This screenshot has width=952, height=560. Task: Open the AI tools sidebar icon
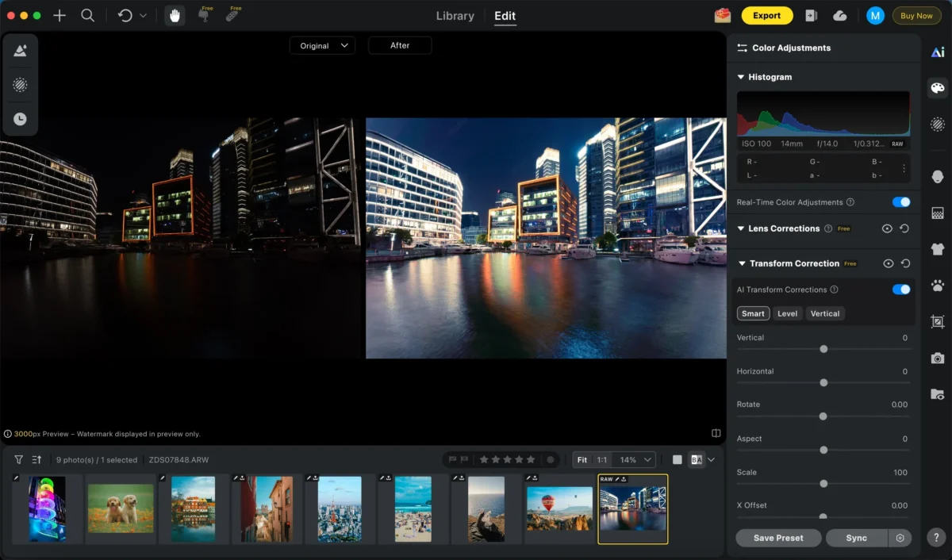938,52
